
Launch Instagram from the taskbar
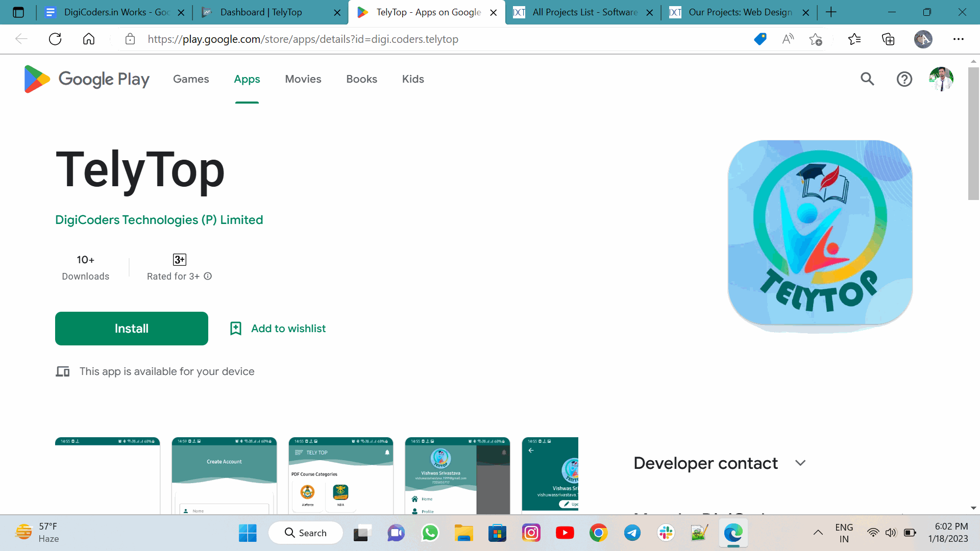531,533
